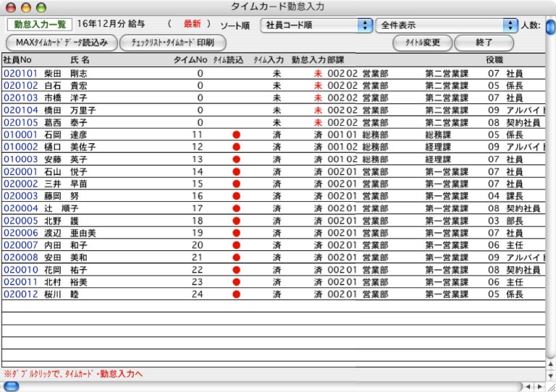Click the MAXタイムカードデータ読込み button
This screenshot has width=556, height=392.
pyautogui.click(x=61, y=43)
